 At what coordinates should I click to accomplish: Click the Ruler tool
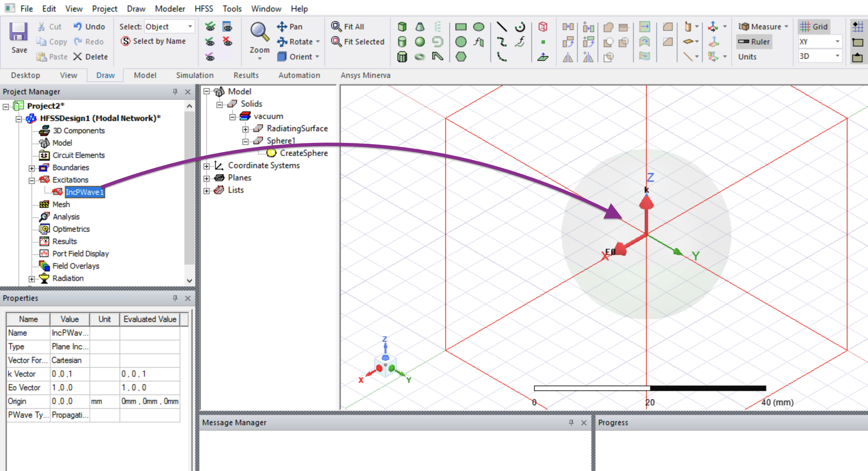point(754,42)
